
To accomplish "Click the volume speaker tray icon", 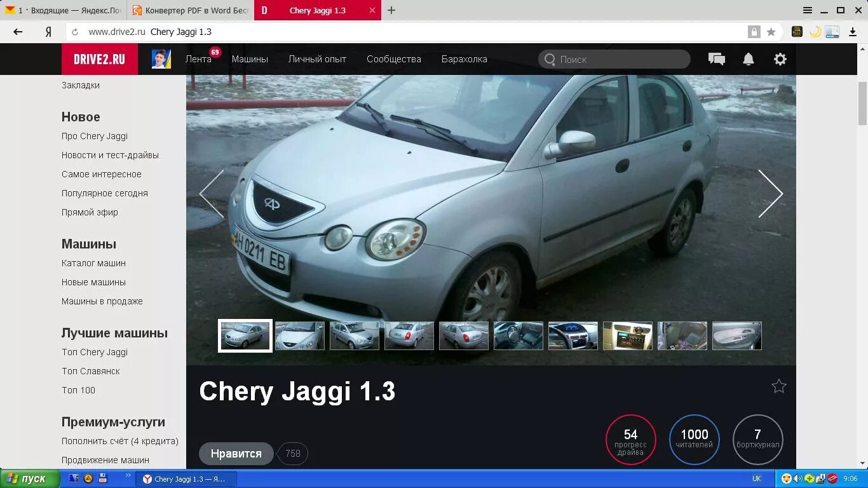I will click(798, 478).
